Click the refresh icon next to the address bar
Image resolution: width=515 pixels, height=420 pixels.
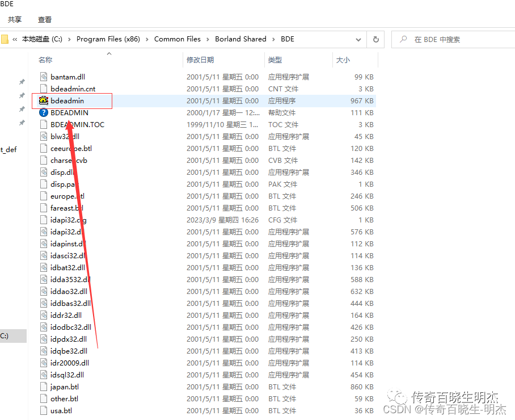click(x=375, y=39)
